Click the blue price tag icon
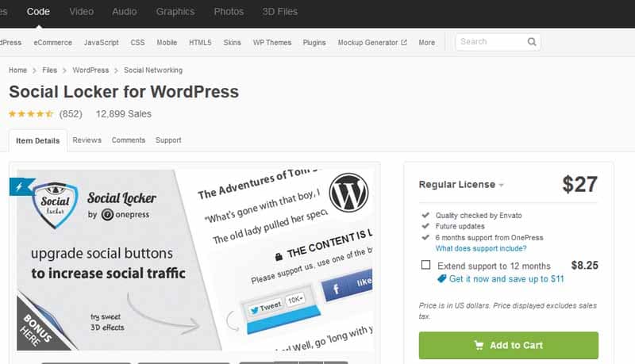635x364 pixels. coord(442,278)
